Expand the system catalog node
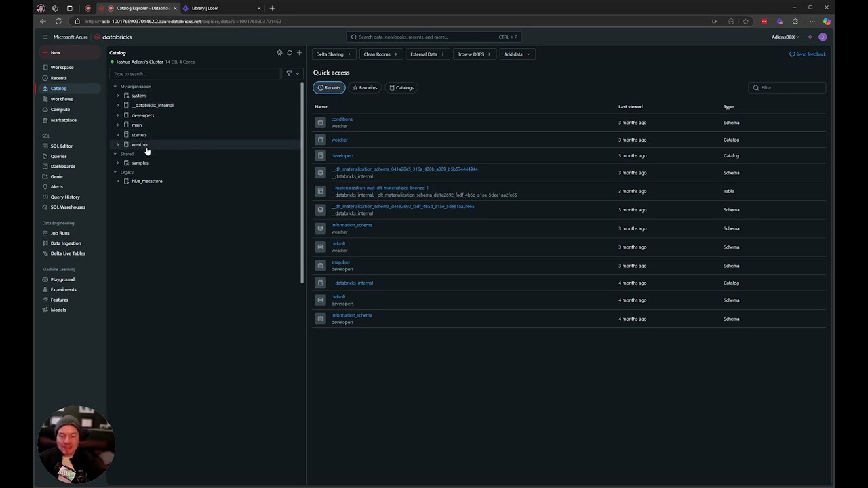Viewport: 868px width, 488px height. click(118, 96)
